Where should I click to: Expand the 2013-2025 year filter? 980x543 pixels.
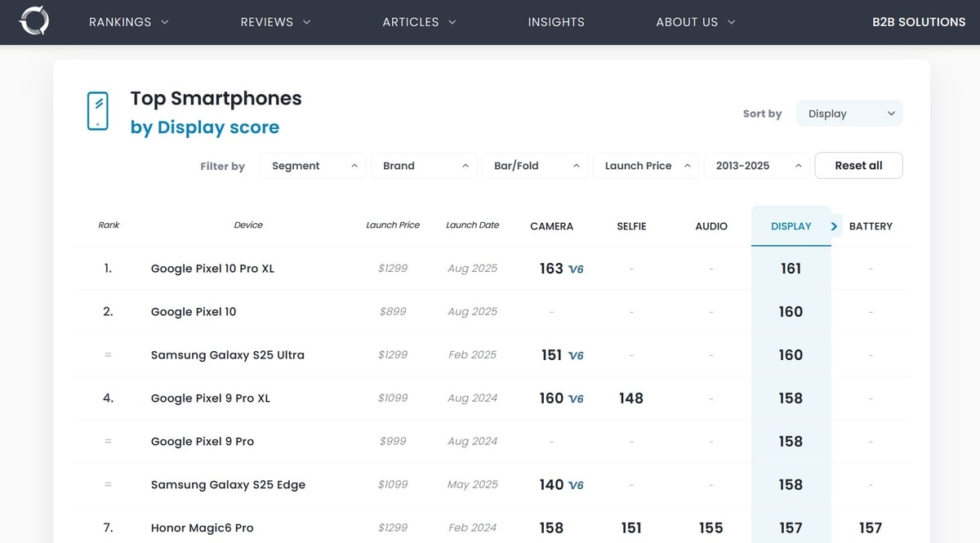click(x=757, y=166)
